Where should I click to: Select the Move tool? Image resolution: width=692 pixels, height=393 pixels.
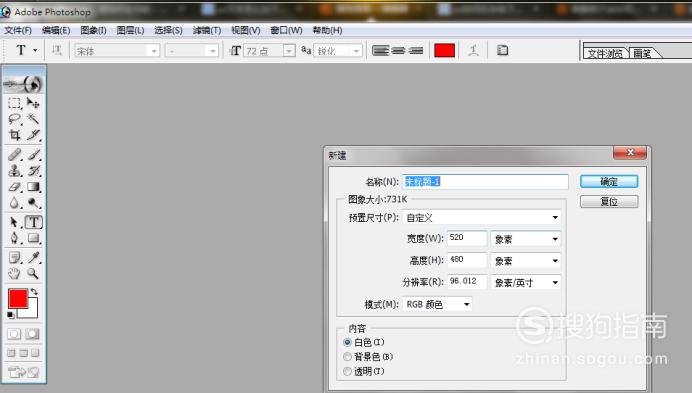pyautogui.click(x=34, y=103)
